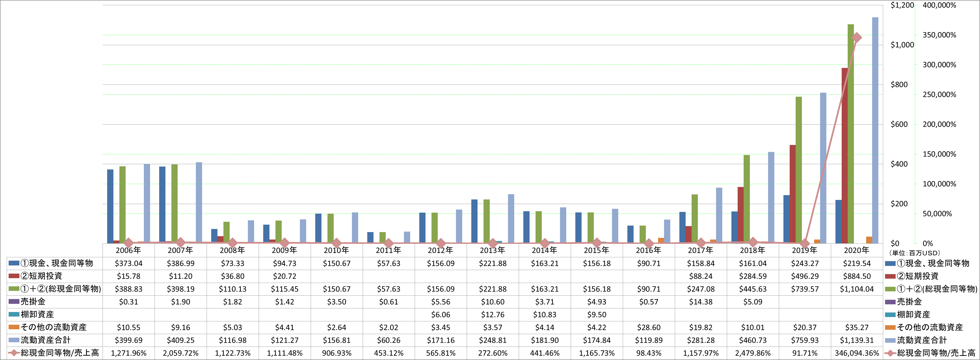The width and height of the screenshot is (980, 360).
Task: Click the 400,000% secondary axis label
Action: point(939,5)
